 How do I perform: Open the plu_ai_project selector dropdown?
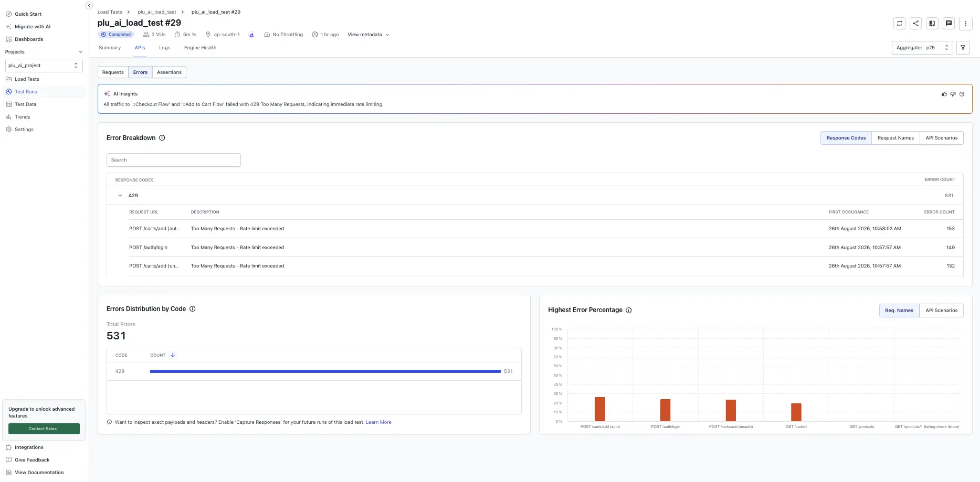pyautogui.click(x=44, y=66)
